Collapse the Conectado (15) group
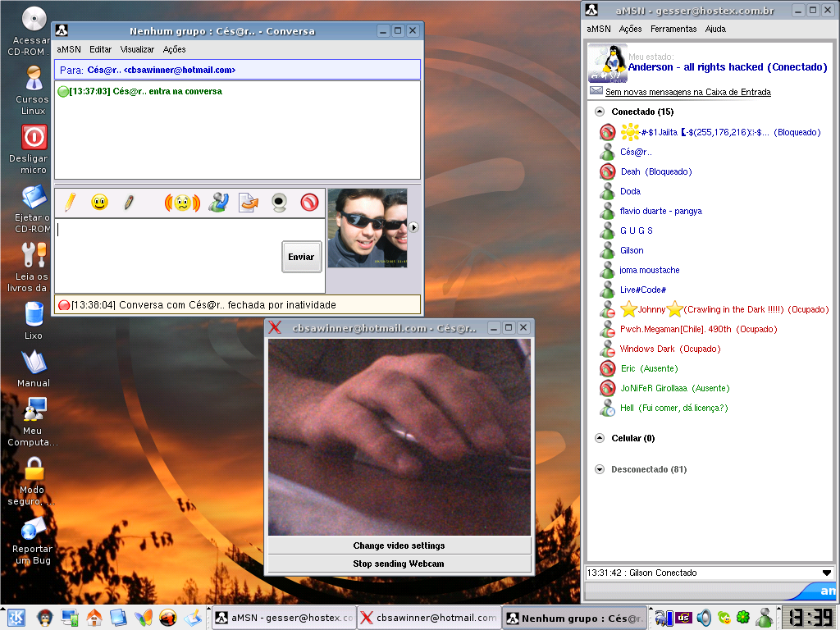 point(600,112)
